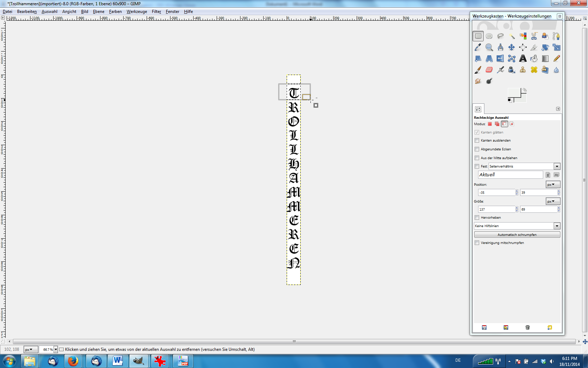Swap foreground and background colors
This screenshot has height=368, width=588.
click(524, 90)
